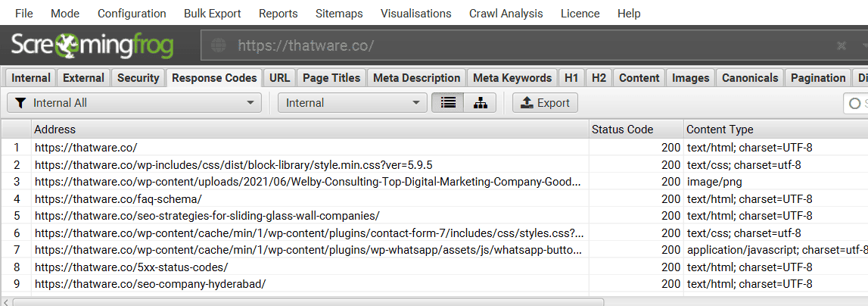
Task: Switch to the External tab
Action: 83,78
